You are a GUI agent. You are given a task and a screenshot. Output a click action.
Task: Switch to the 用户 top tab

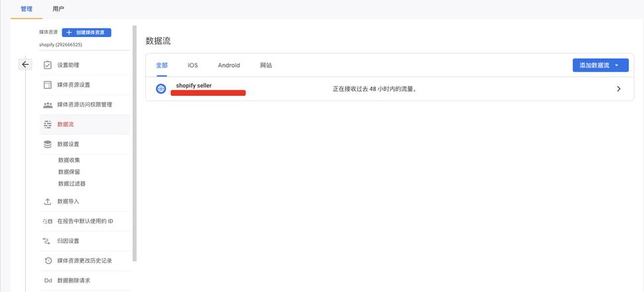tap(58, 9)
